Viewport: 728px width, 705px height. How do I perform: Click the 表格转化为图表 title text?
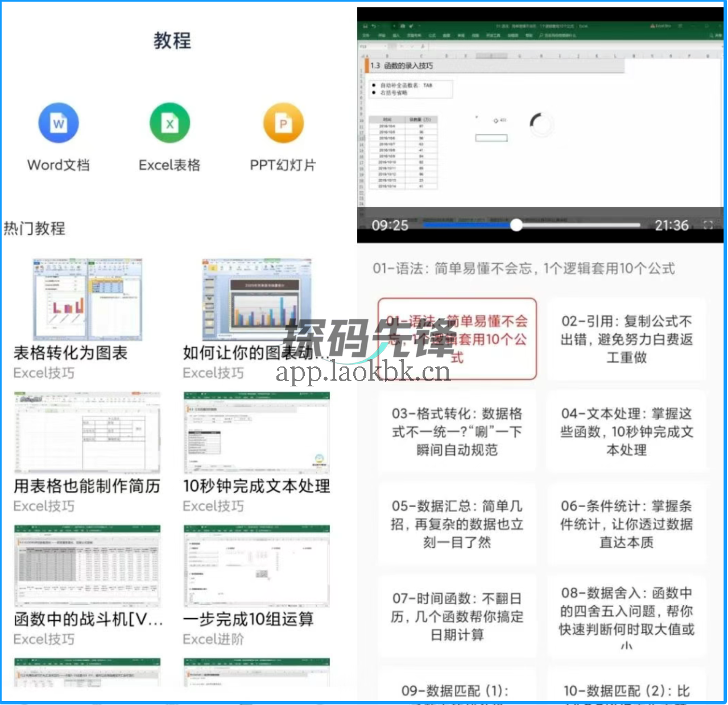[71, 353]
